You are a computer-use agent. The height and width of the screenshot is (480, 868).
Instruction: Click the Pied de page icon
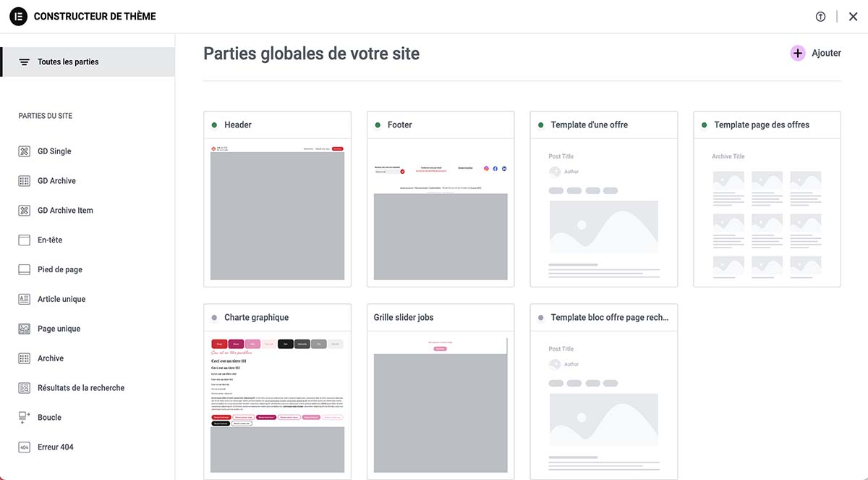[24, 269]
